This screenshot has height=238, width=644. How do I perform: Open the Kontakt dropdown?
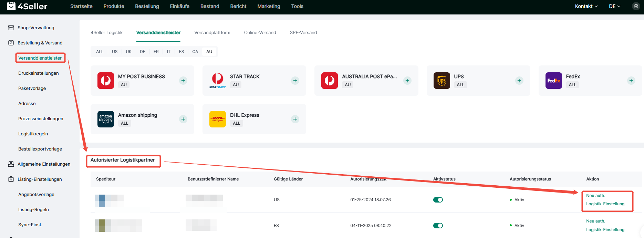point(586,6)
